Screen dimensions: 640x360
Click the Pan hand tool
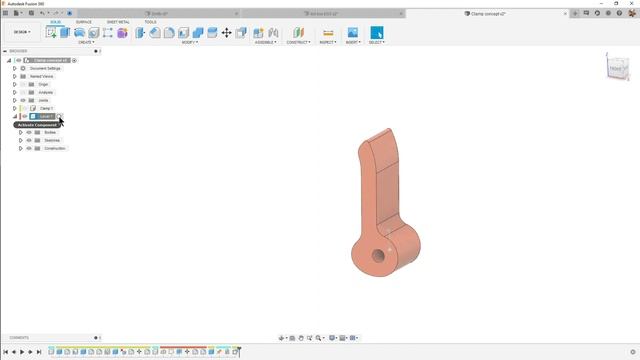[301, 338]
